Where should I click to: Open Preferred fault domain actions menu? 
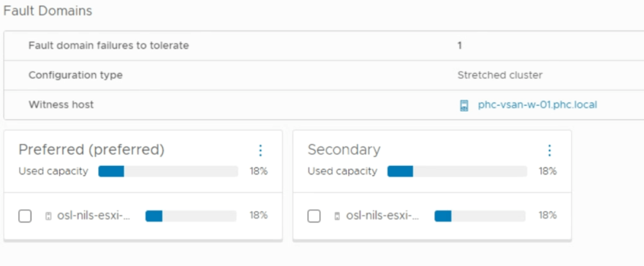(261, 150)
